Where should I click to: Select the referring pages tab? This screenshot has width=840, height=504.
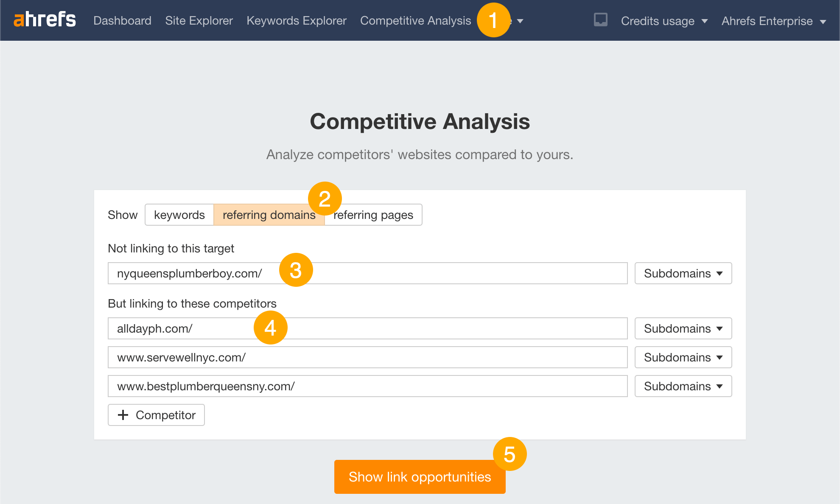pyautogui.click(x=373, y=215)
